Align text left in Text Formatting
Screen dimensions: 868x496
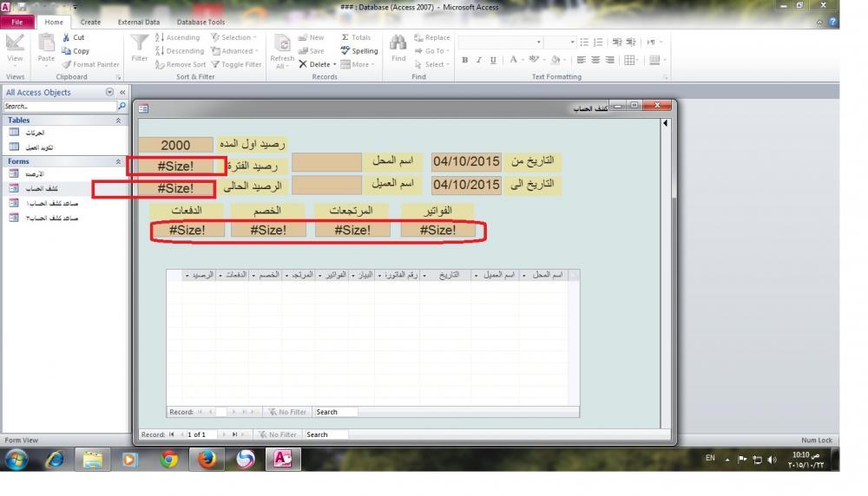click(x=582, y=60)
